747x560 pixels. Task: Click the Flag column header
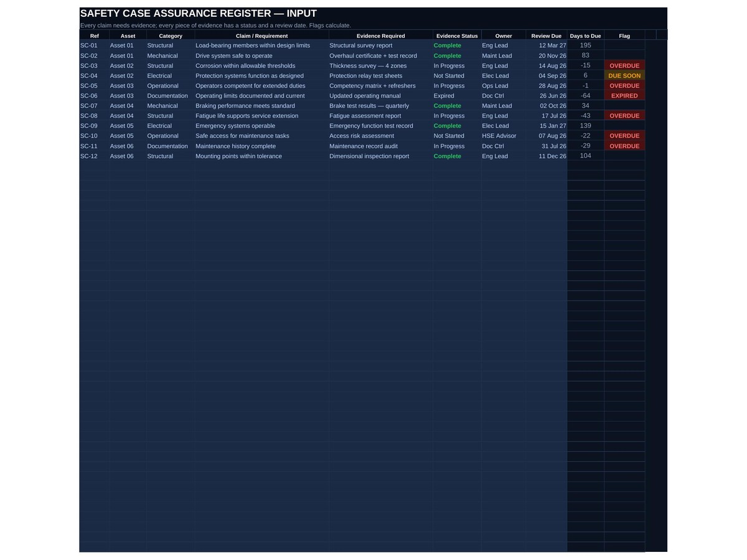point(624,36)
